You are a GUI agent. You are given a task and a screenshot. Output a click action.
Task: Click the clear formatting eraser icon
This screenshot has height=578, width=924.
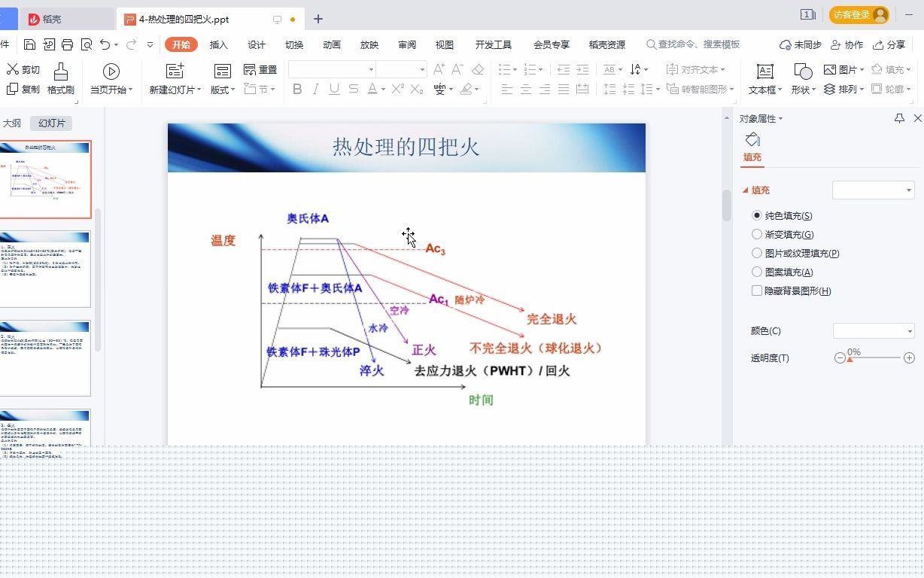(x=478, y=69)
